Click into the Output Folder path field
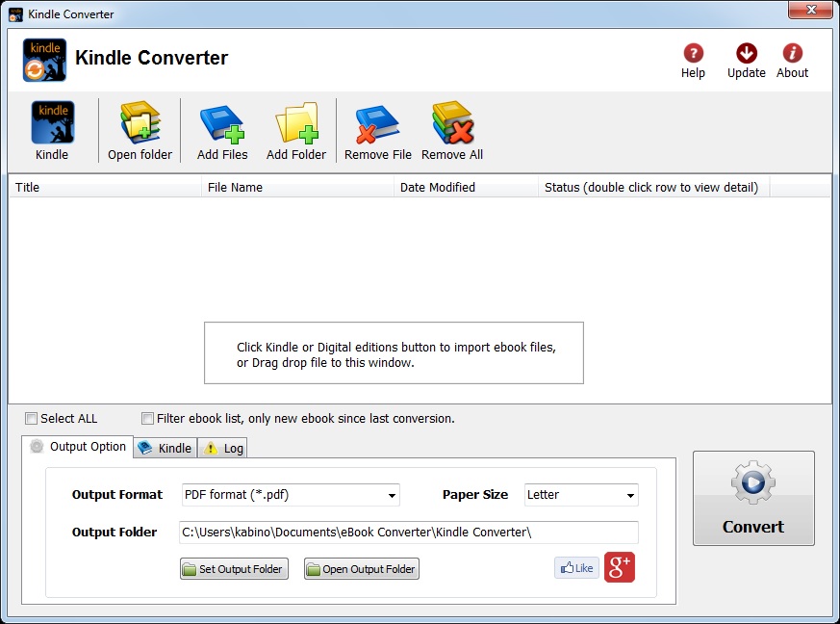The width and height of the screenshot is (840, 624). tap(409, 533)
